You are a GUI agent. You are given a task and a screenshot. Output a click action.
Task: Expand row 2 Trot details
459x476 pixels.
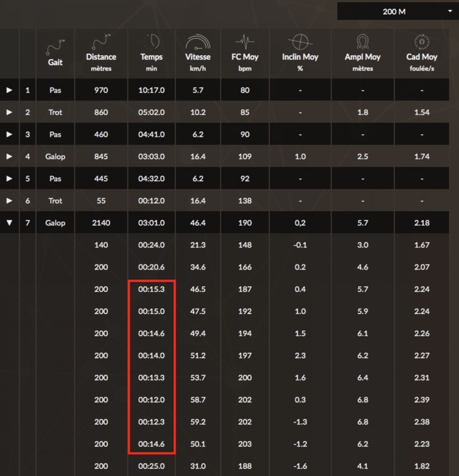9,113
